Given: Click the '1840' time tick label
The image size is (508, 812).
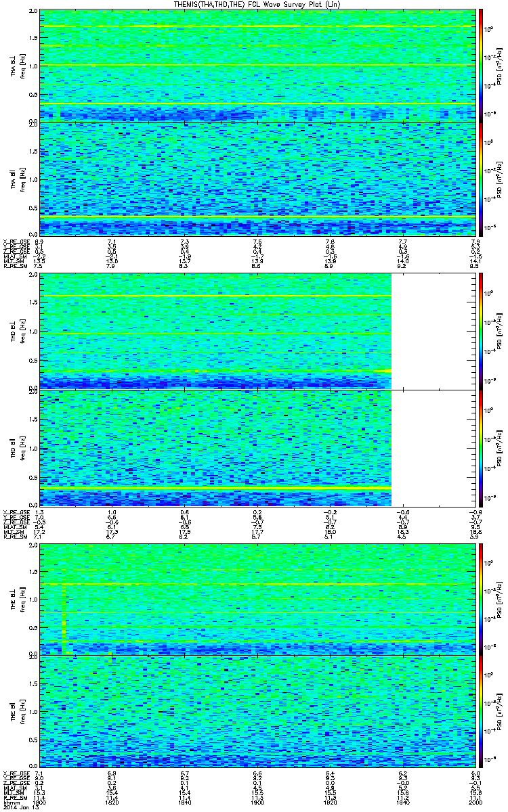Looking at the screenshot, I should coord(185,802).
